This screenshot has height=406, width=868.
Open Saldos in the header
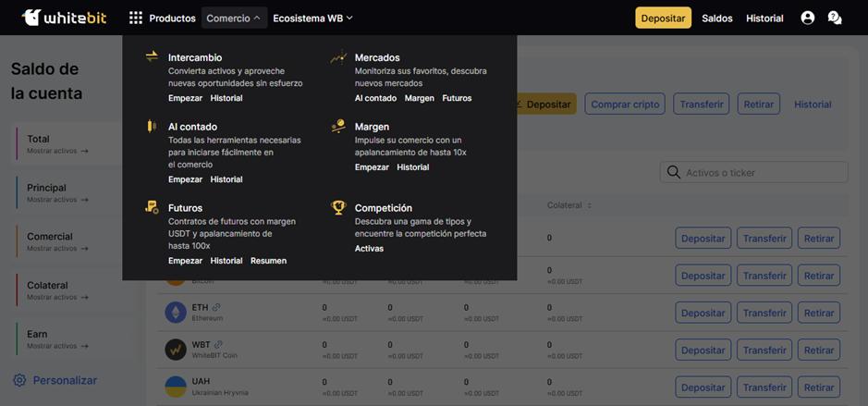(x=717, y=18)
